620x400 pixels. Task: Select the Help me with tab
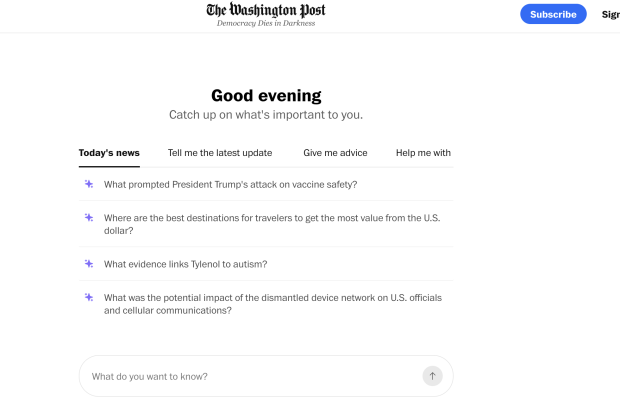point(423,153)
